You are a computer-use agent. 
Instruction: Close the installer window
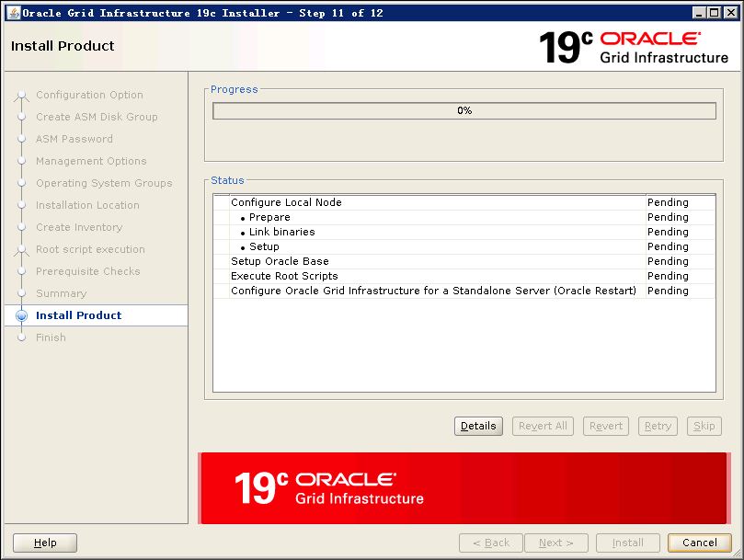click(731, 13)
